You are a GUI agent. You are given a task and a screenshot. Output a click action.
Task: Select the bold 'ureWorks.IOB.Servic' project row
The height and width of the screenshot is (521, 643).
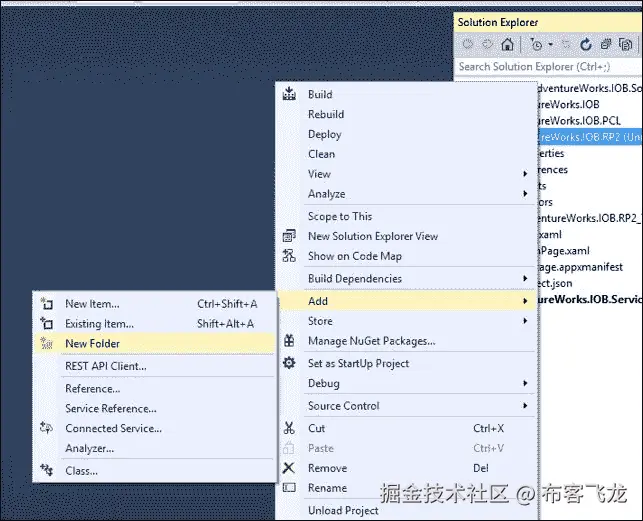click(x=590, y=299)
